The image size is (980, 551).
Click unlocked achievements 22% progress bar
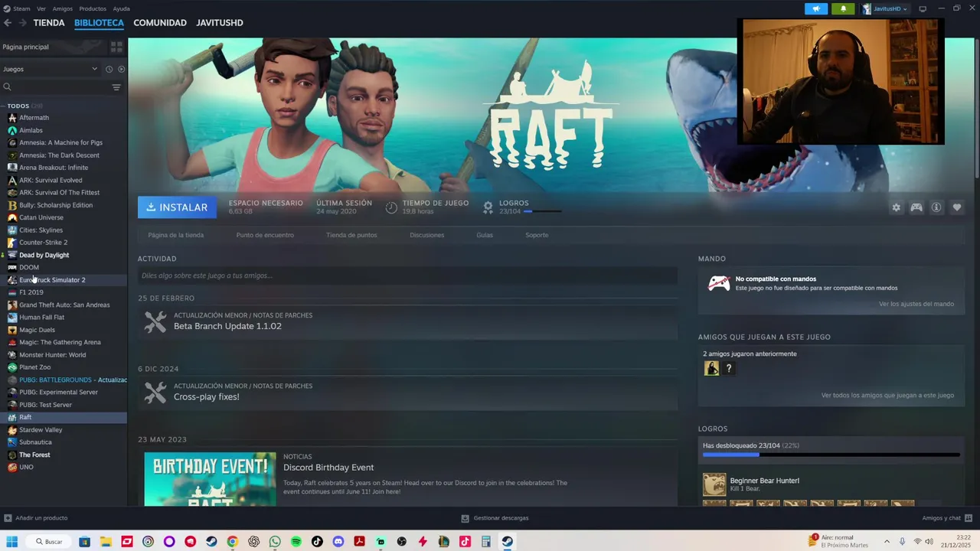(831, 455)
